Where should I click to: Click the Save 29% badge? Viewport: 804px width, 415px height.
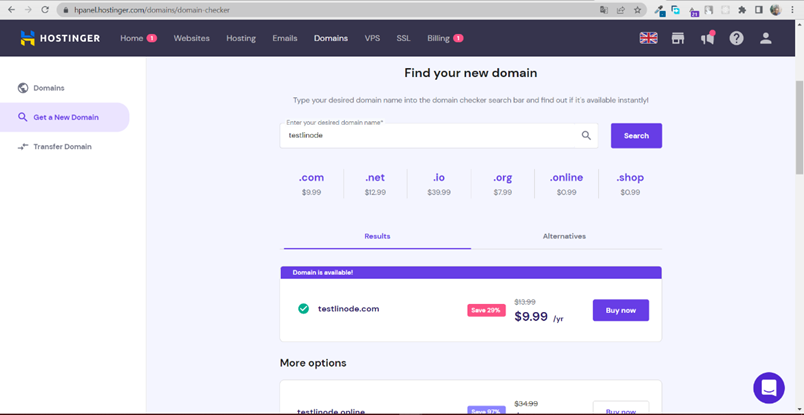pos(486,310)
